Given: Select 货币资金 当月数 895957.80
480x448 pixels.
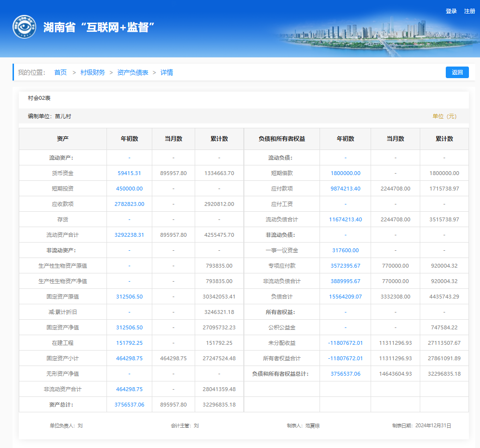Looking at the screenshot, I should (173, 173).
